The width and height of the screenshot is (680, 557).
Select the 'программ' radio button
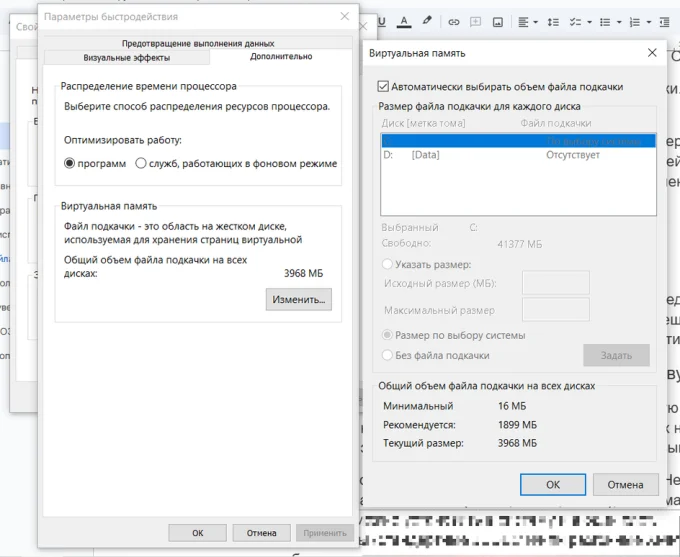[x=69, y=164]
